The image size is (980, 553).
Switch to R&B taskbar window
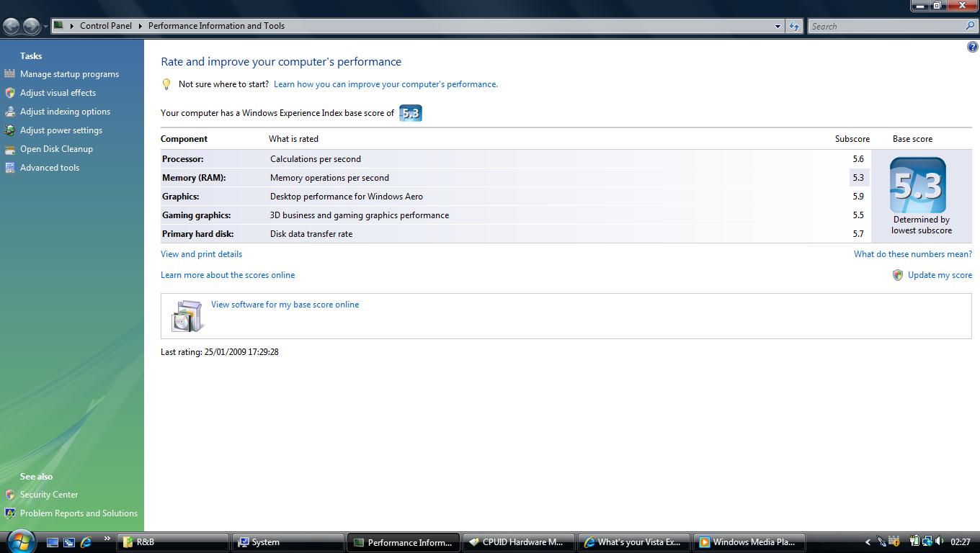174,542
